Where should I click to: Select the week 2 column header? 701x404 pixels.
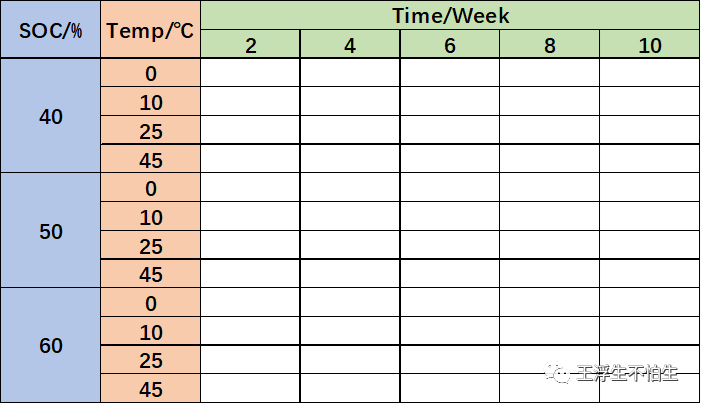pos(250,45)
